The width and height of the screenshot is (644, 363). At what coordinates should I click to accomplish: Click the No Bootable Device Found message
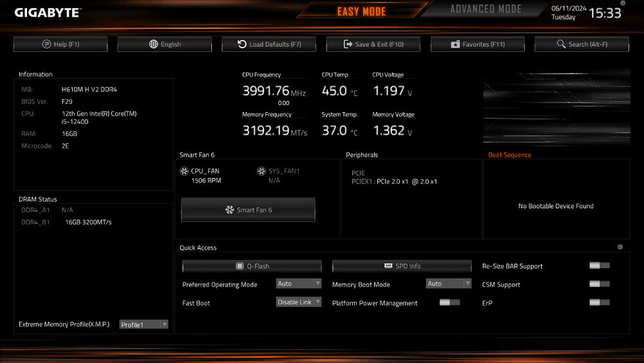click(x=556, y=206)
